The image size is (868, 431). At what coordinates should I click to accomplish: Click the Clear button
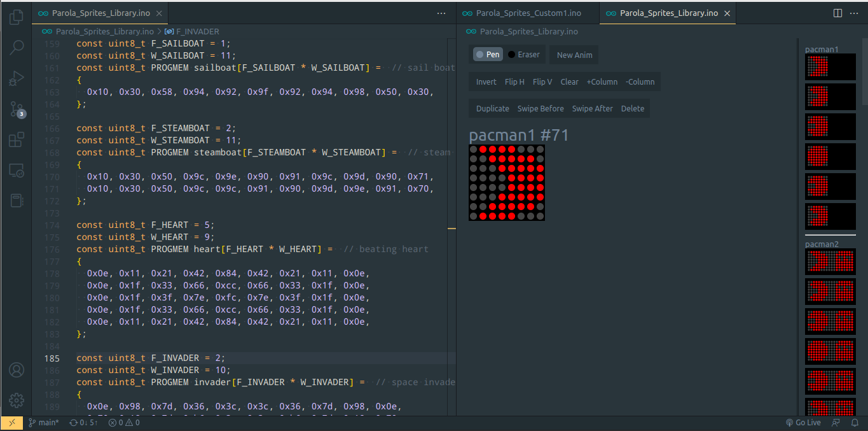point(570,81)
